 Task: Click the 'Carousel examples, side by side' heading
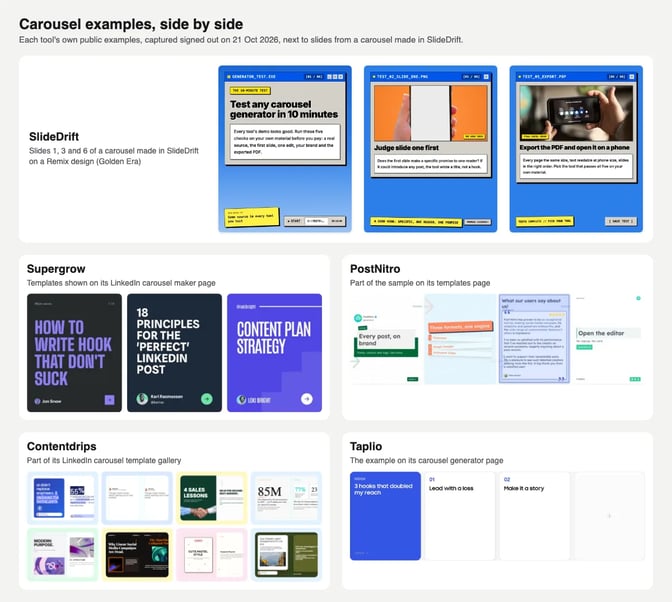coord(131,24)
